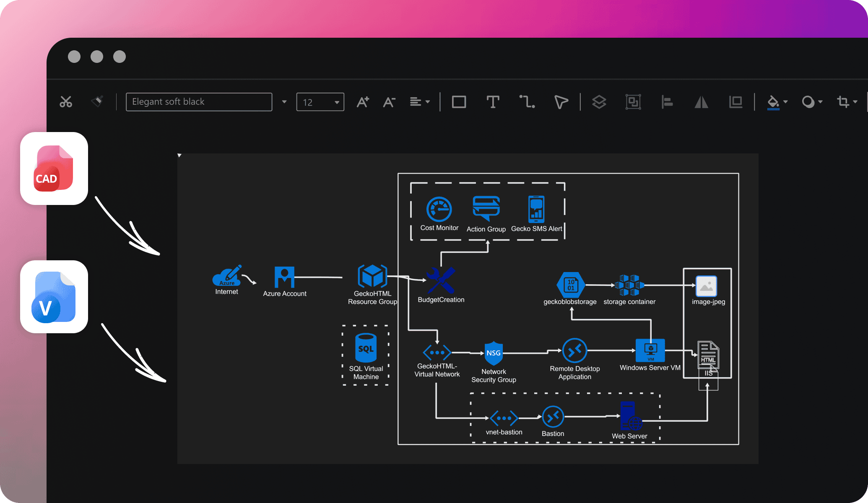Screen dimensions: 868x503
Task: Select the vnet-bastion icon
Action: (504, 418)
